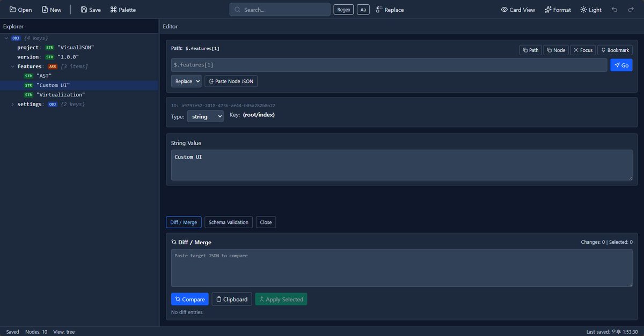Screen dimensions: 644x336
Task: Expand the settings object node
Action: (13, 104)
